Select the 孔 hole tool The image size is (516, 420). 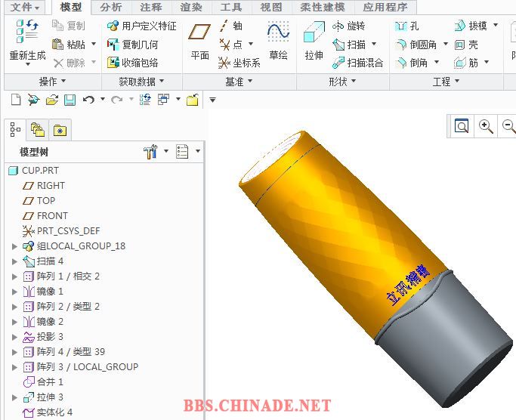pos(406,26)
